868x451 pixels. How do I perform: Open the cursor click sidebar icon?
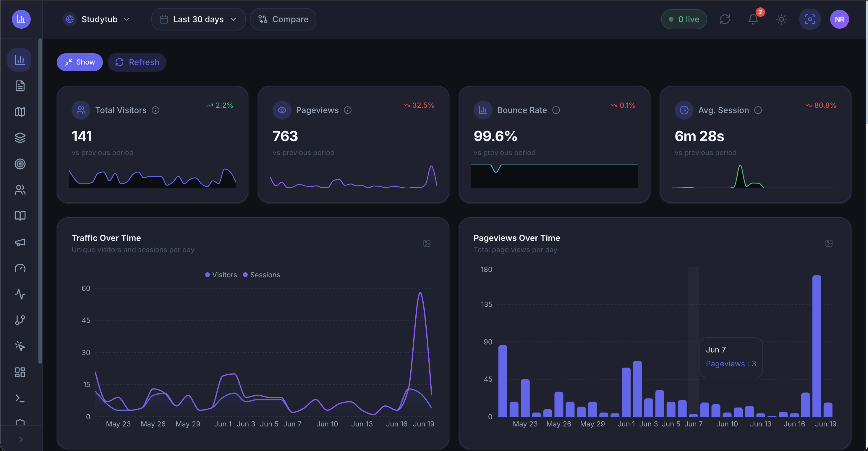[x=20, y=346]
